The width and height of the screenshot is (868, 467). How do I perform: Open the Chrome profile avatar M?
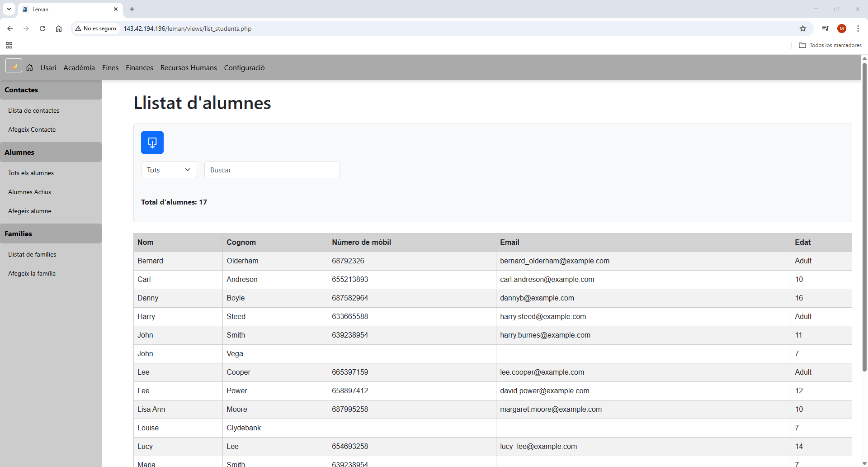(x=842, y=29)
